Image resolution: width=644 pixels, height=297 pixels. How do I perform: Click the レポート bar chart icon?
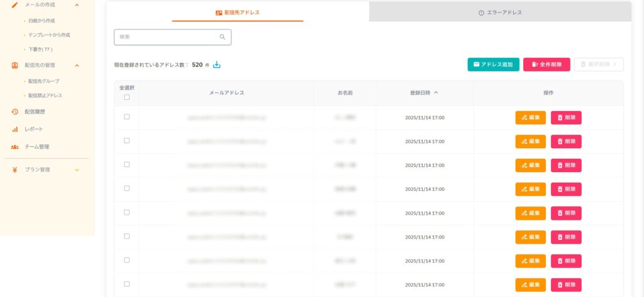[x=14, y=129]
